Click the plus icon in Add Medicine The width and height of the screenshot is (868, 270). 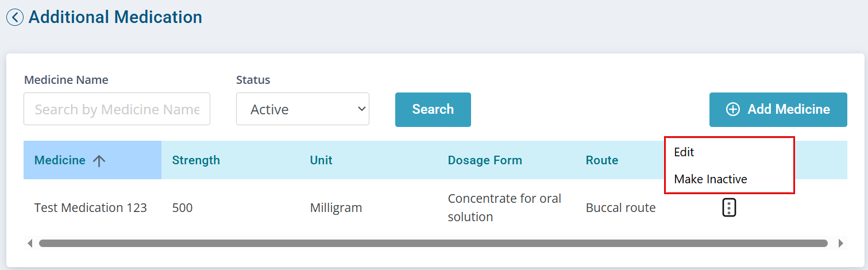click(733, 109)
